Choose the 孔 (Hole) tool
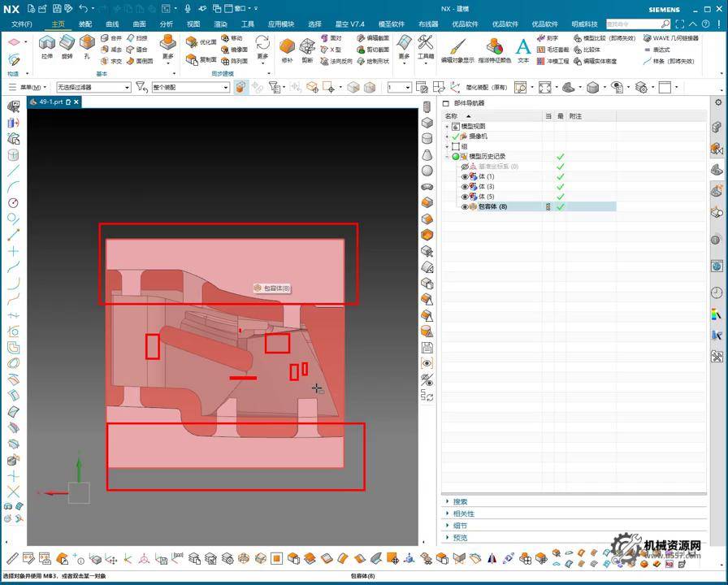Viewport: 728px width, 585px height. 87,45
